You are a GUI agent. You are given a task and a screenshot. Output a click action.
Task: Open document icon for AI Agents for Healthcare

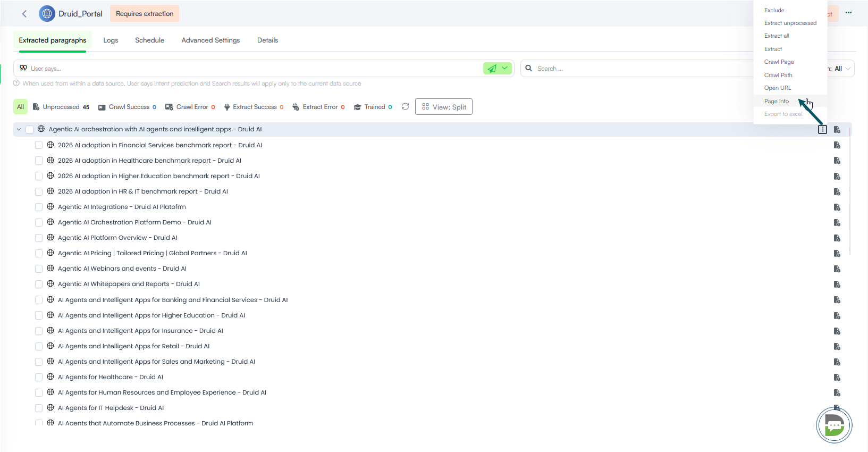click(837, 377)
